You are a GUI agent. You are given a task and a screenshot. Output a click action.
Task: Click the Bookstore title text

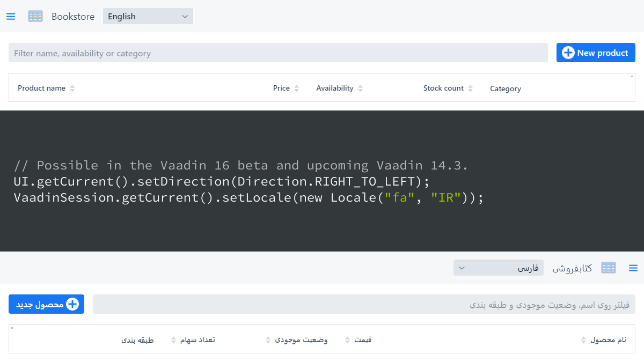73,17
